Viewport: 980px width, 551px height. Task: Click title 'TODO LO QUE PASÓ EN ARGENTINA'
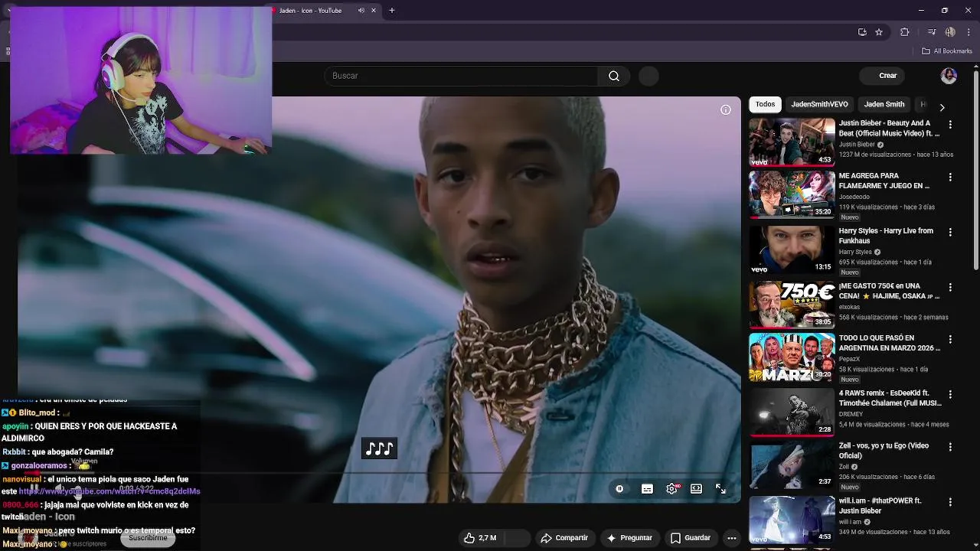tap(890, 343)
